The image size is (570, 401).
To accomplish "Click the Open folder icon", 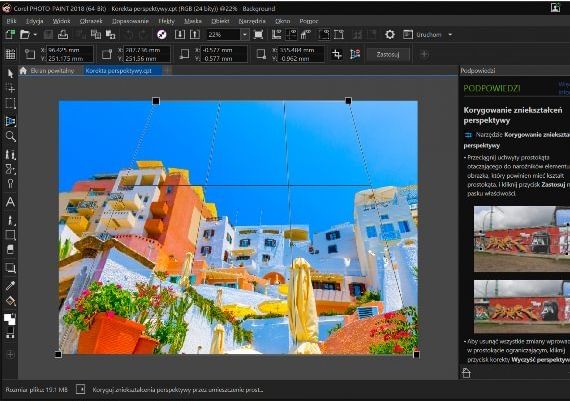I will [25, 35].
